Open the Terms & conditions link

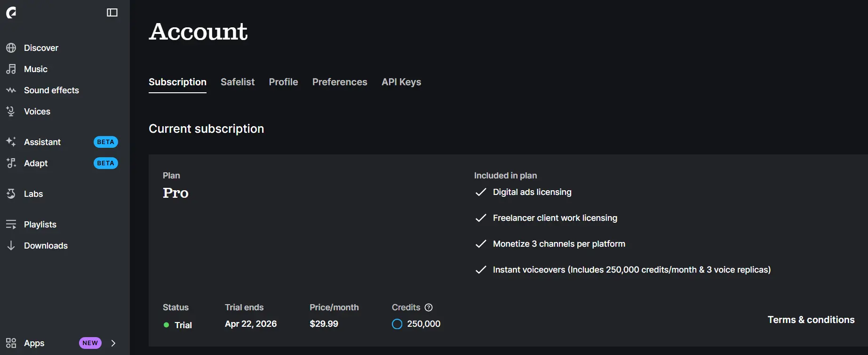point(811,320)
